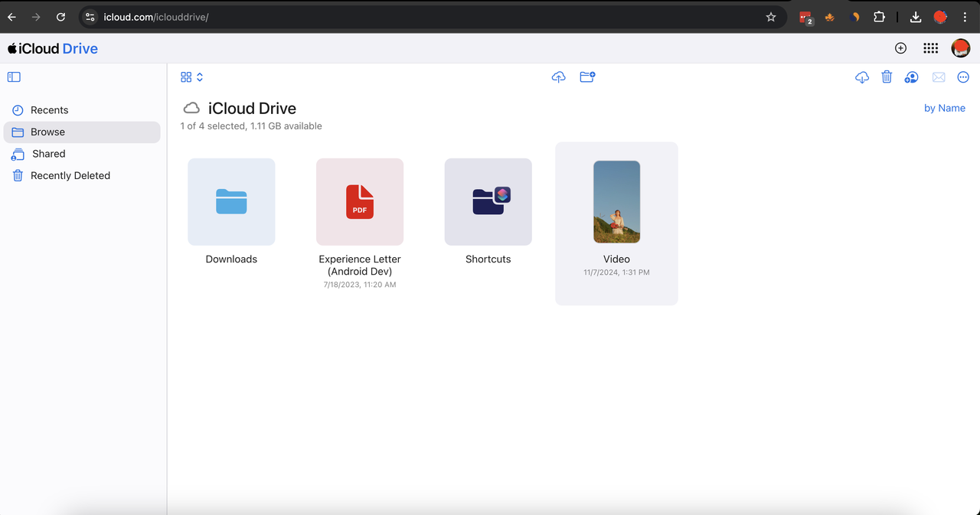Go to Shared in the sidebar
980x515 pixels.
click(x=48, y=154)
